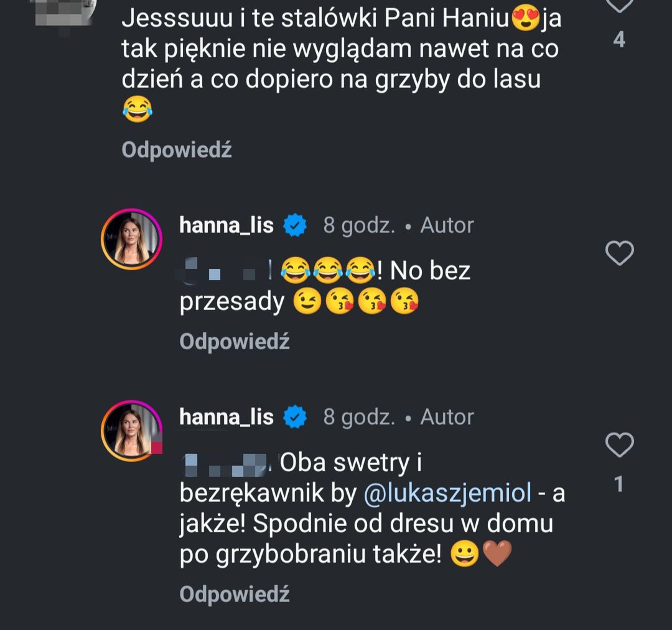Viewport: 672px width, 630px height.
Task: Open hanna_lis avatar beside "Oba swetry" reply
Action: click(132, 431)
